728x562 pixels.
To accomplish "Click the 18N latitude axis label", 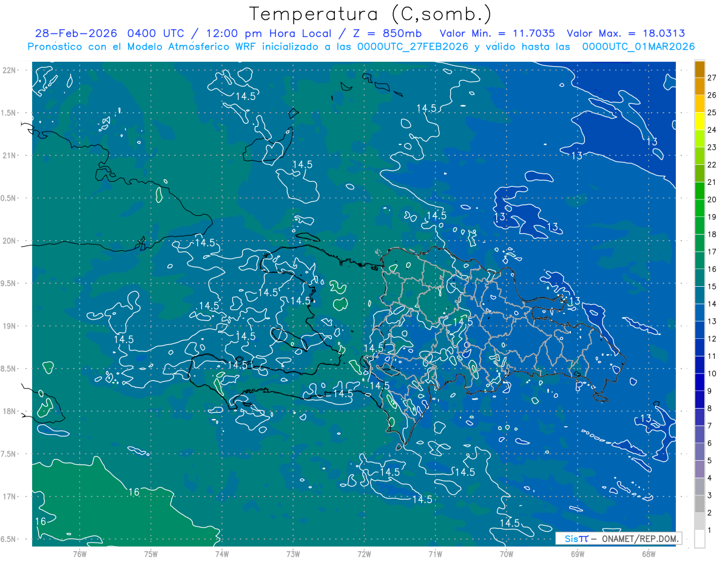I will pos(10,411).
